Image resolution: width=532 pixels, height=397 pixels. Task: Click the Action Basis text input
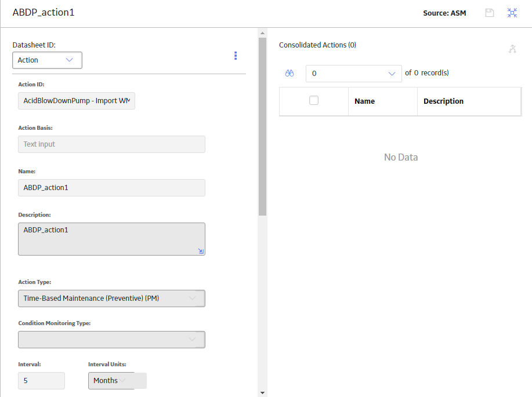click(x=111, y=144)
